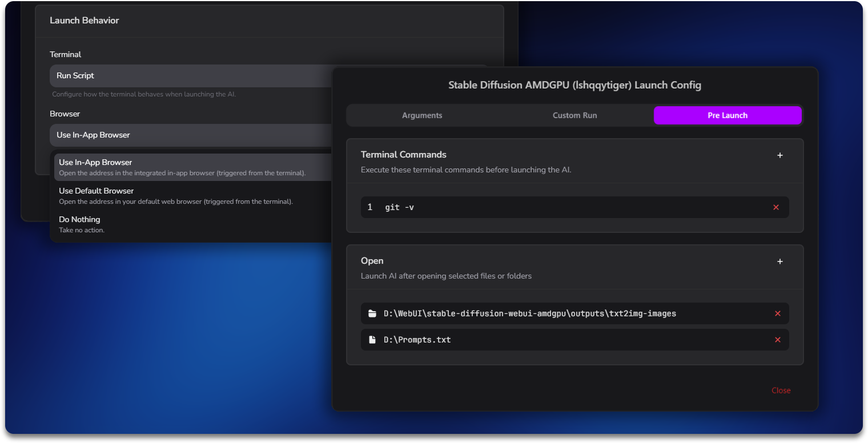Remove the git -v command
Image resolution: width=868 pixels, height=443 pixels.
pyautogui.click(x=776, y=207)
